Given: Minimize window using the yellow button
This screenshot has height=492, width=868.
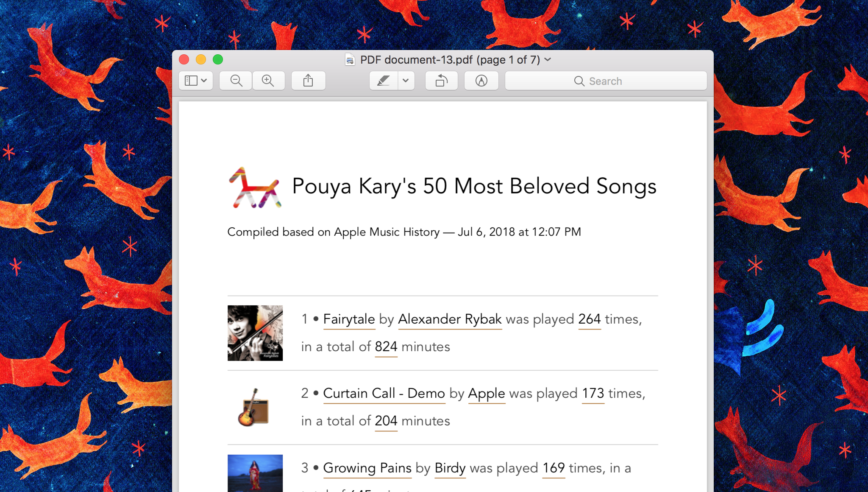Looking at the screenshot, I should (201, 59).
